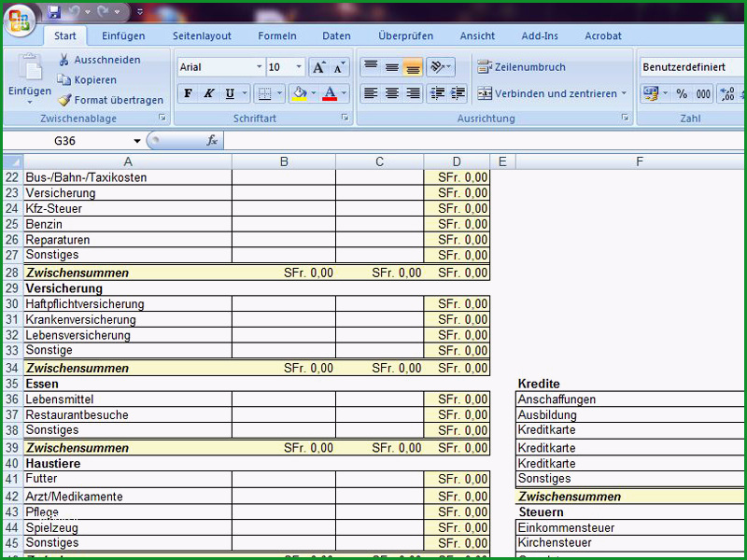Toggle italic formatting (K)
Image resolution: width=747 pixels, height=560 pixels.
click(x=208, y=93)
